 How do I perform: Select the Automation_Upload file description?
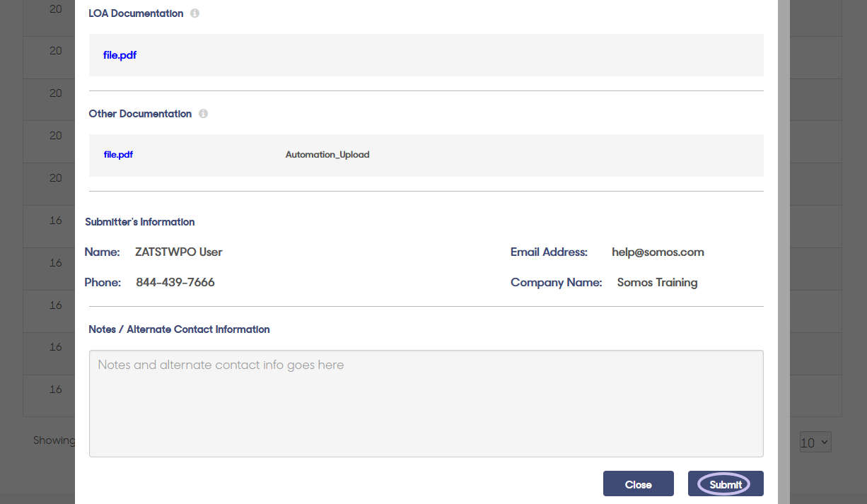pyautogui.click(x=327, y=154)
